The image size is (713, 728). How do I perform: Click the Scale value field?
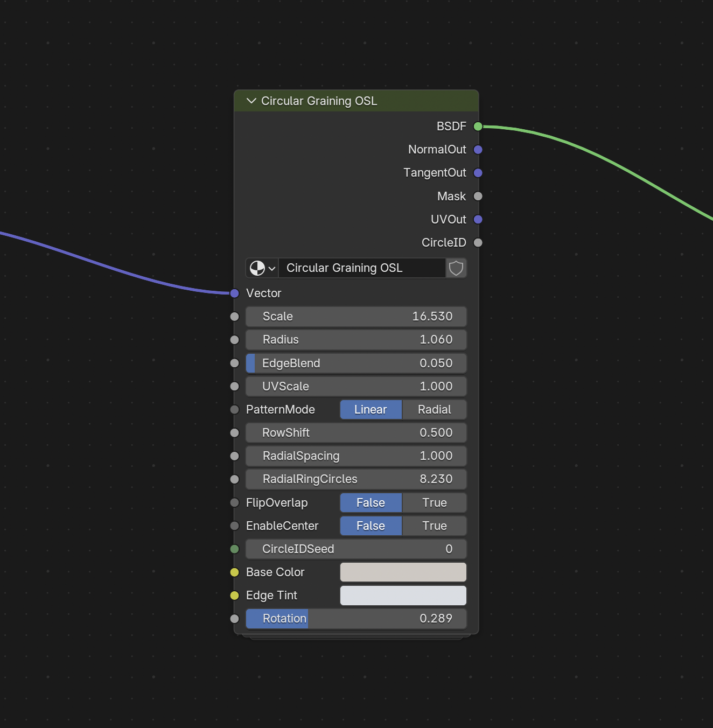(x=356, y=317)
